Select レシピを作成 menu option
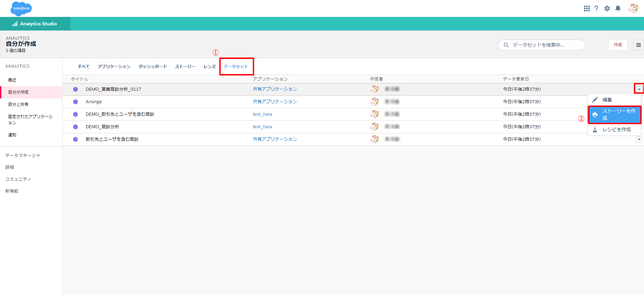 [x=616, y=130]
